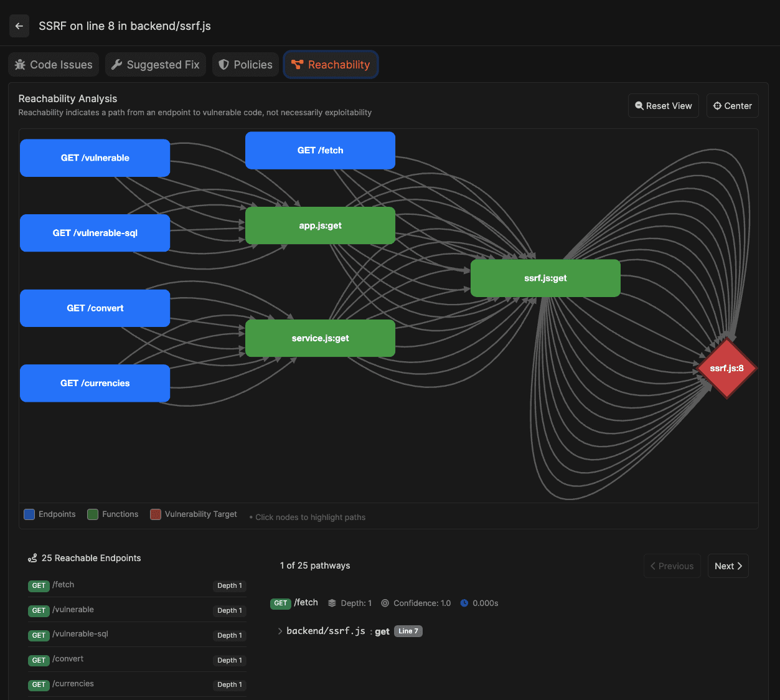Viewport: 780px width, 700px height.
Task: Click the red Vulnerability Target legend swatch
Action: coord(156,514)
